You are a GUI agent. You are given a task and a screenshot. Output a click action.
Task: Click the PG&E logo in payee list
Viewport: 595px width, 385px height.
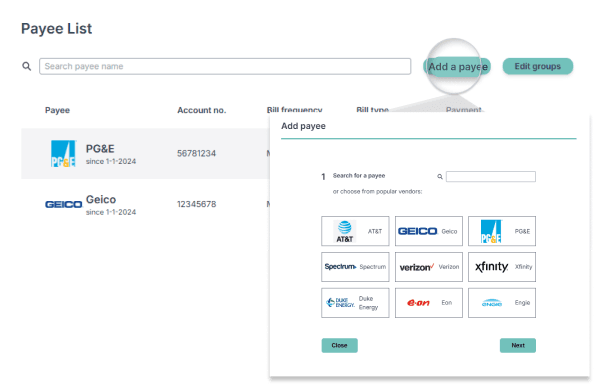point(63,154)
